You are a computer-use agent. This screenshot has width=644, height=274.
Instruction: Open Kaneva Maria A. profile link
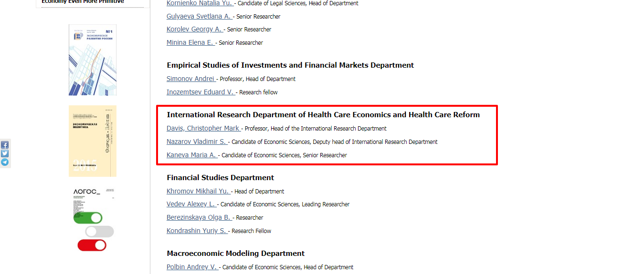(192, 155)
